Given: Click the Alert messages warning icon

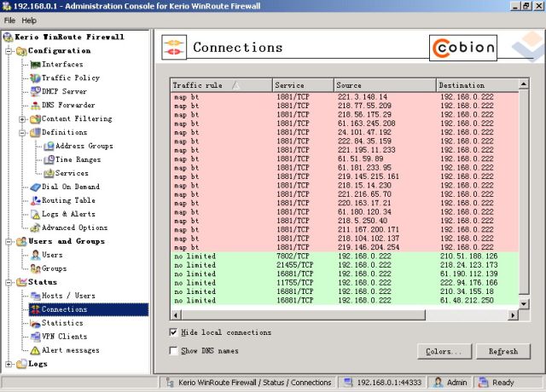Looking at the screenshot, I should pyautogui.click(x=35, y=350).
